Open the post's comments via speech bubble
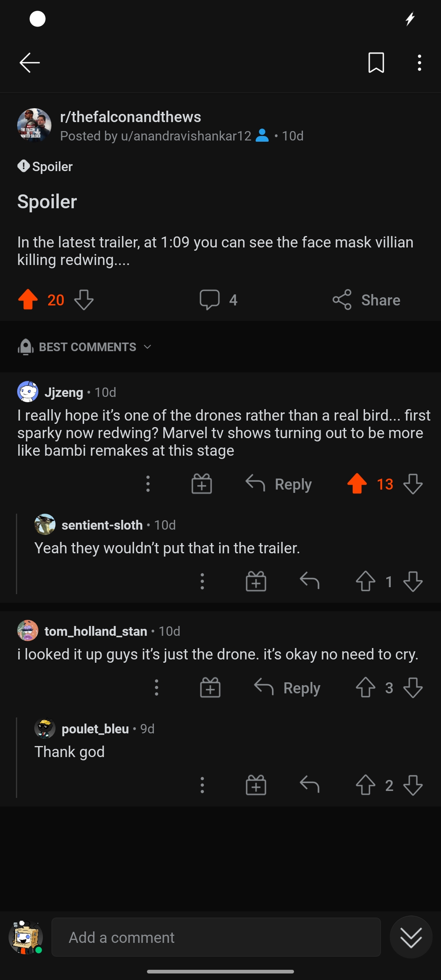 click(x=209, y=300)
